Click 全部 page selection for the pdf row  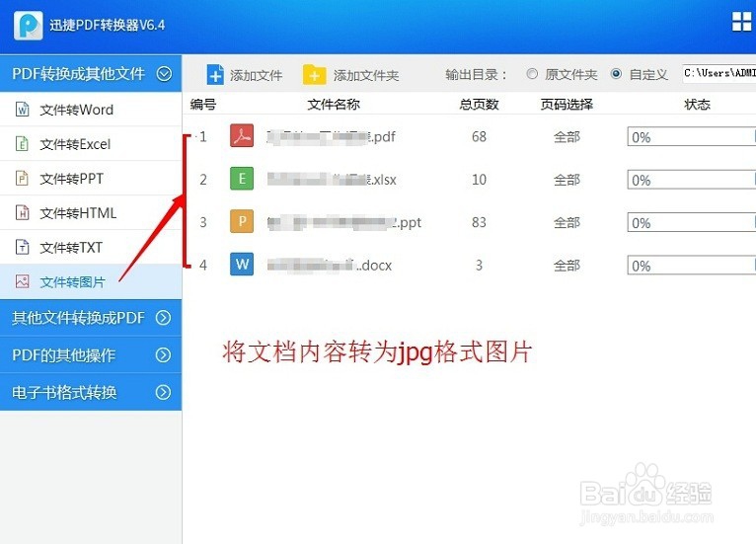click(x=567, y=137)
